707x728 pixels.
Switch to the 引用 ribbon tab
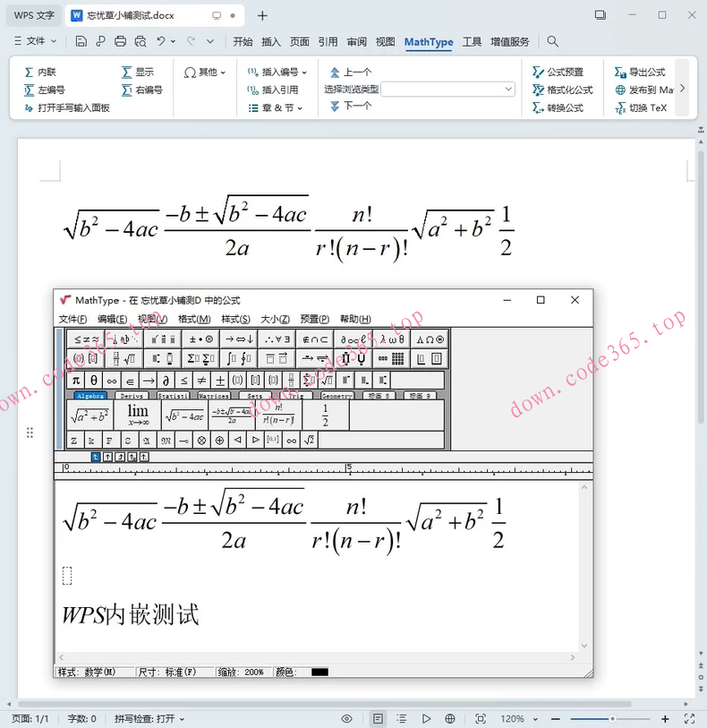(328, 42)
